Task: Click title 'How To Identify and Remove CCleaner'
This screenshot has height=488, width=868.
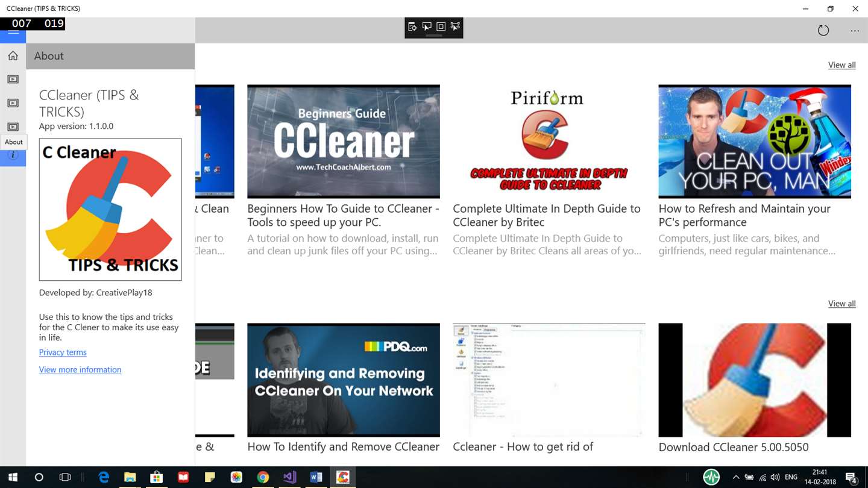Action: point(344,447)
